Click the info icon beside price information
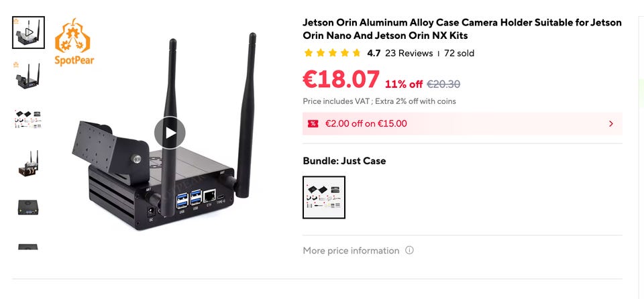Screen dimensions: 644x299 tap(409, 251)
